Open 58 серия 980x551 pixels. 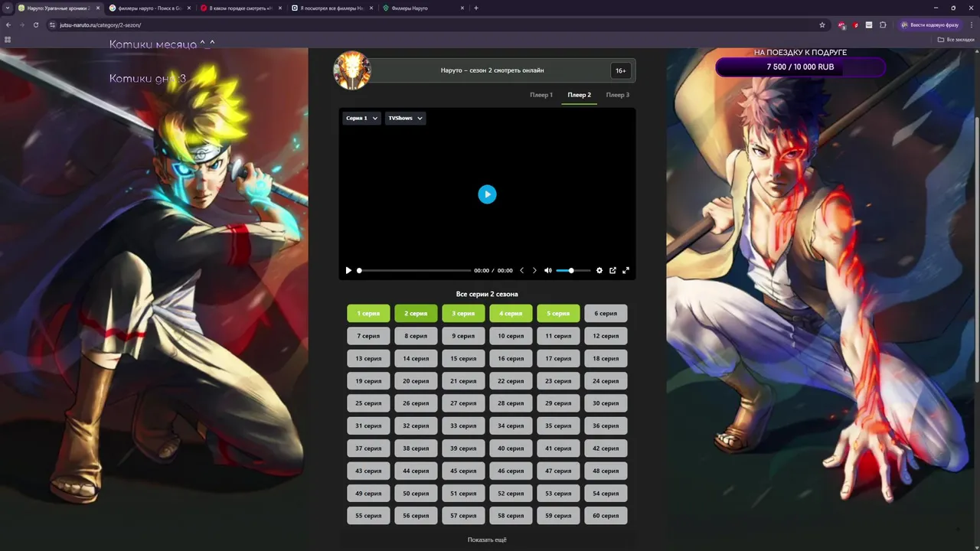(x=511, y=516)
